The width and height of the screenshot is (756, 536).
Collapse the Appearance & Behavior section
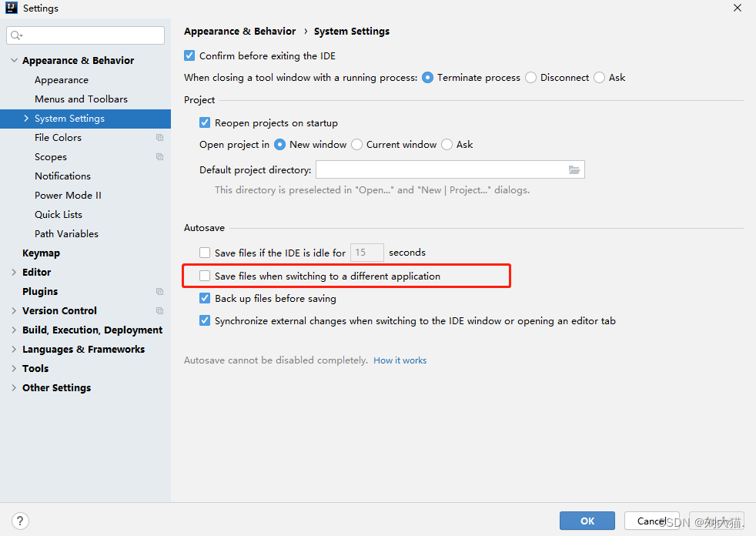click(14, 61)
